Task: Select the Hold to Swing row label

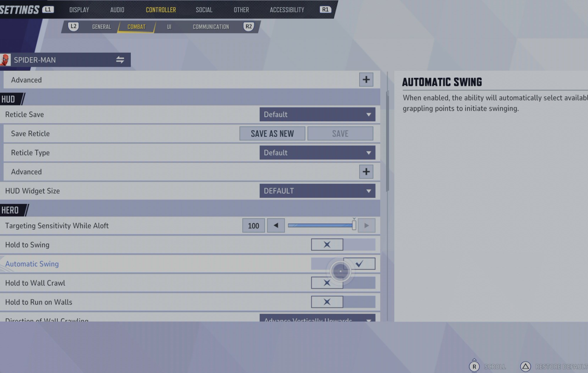Action: pyautogui.click(x=27, y=245)
